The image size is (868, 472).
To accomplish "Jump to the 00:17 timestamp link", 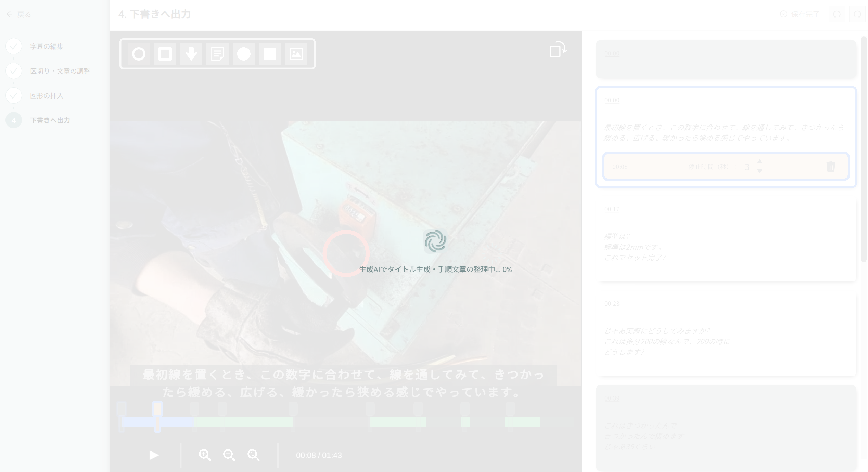I will coord(612,209).
